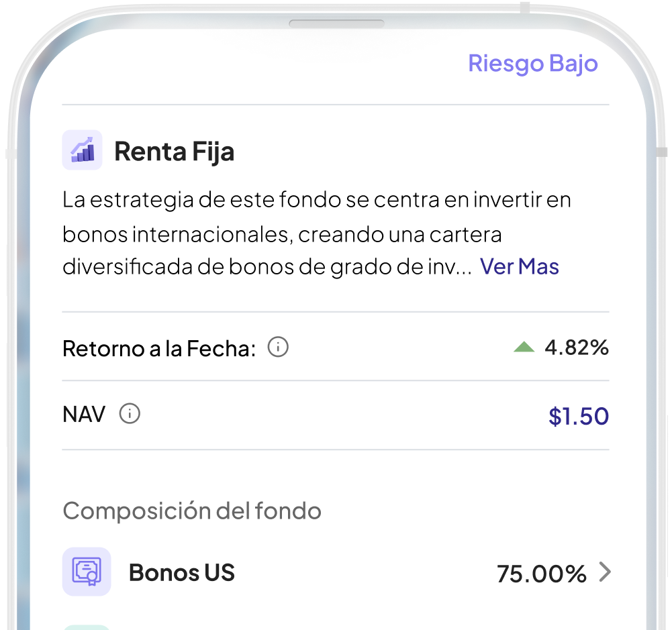This screenshot has height=630, width=672.
Task: Expand the description via Ver Mas
Action: click(520, 267)
